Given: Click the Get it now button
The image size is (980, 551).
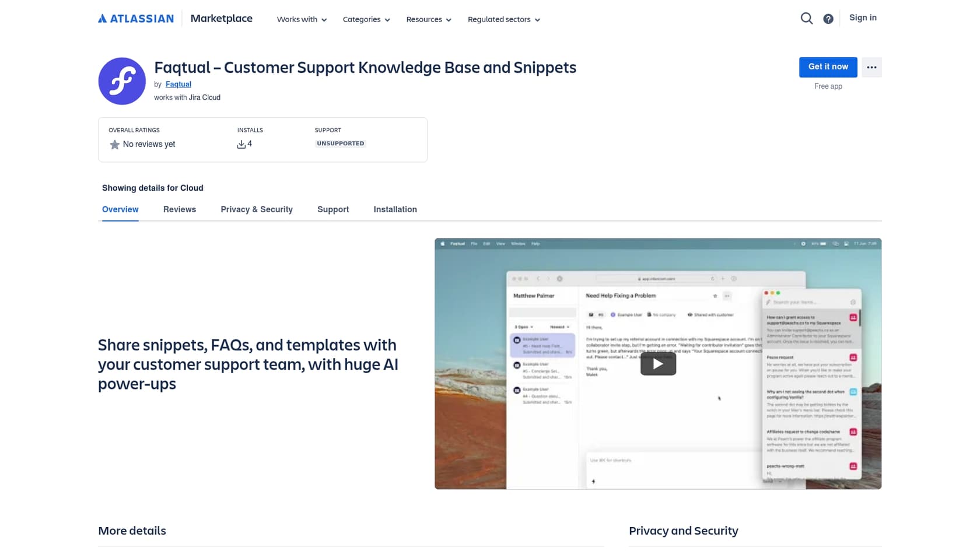Looking at the screenshot, I should (x=828, y=67).
